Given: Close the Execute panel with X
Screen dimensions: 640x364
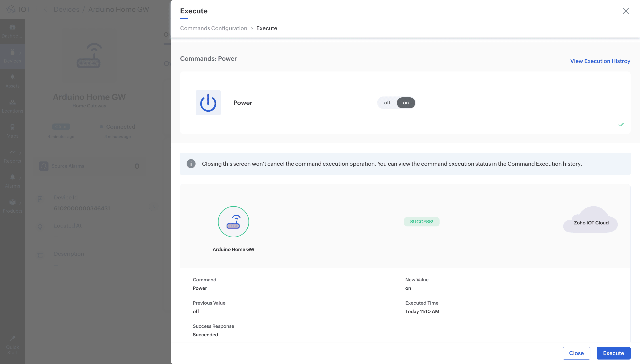Looking at the screenshot, I should (625, 11).
